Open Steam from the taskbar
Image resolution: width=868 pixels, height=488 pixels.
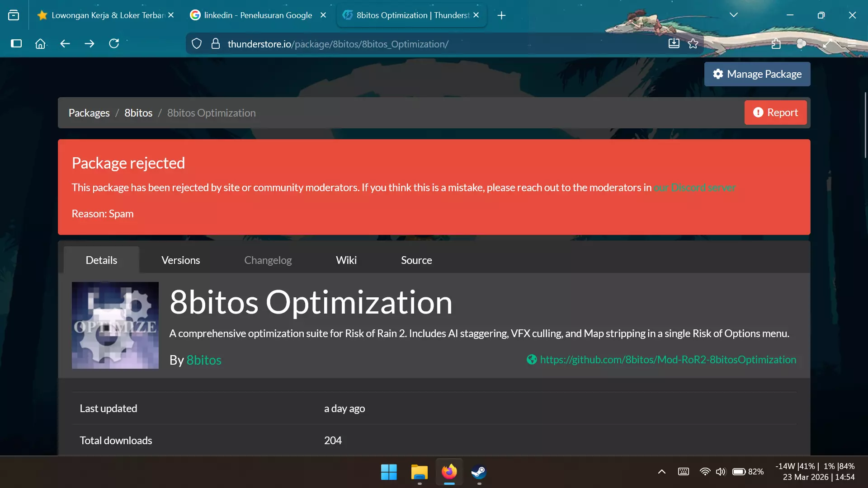click(x=479, y=472)
